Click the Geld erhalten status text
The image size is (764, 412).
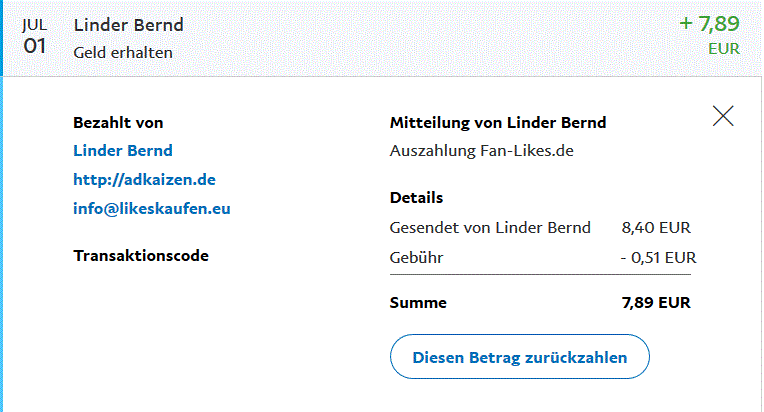tap(123, 52)
